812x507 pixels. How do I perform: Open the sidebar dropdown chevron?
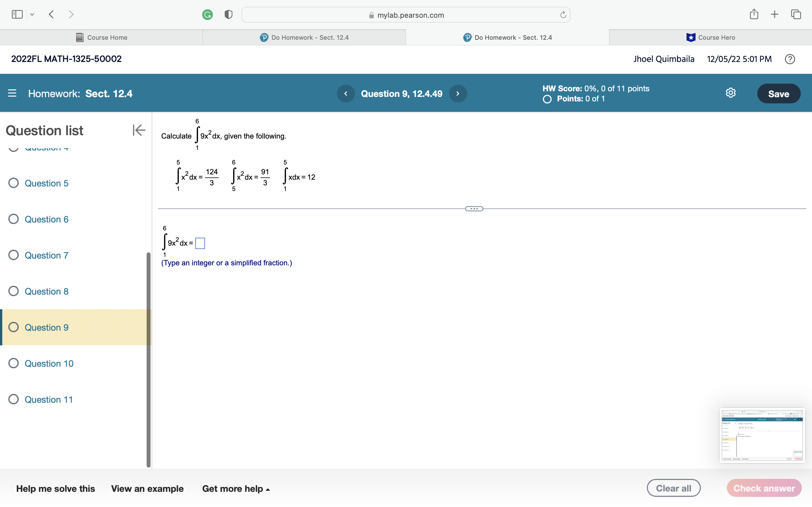pos(32,14)
